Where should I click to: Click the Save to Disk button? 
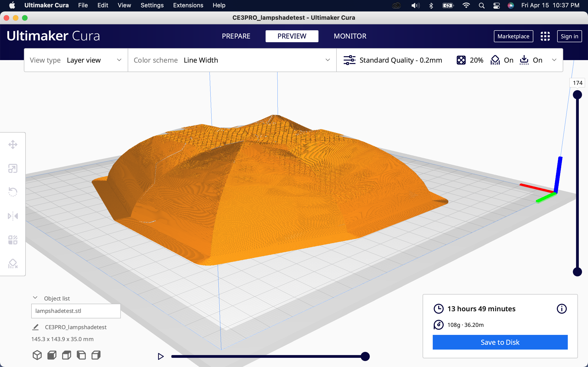tap(500, 342)
